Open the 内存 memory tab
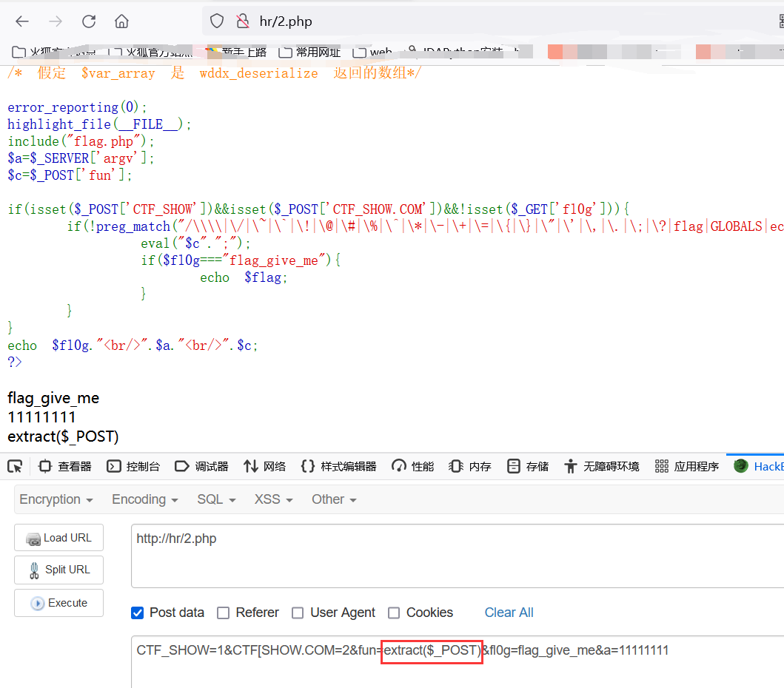 (x=470, y=466)
